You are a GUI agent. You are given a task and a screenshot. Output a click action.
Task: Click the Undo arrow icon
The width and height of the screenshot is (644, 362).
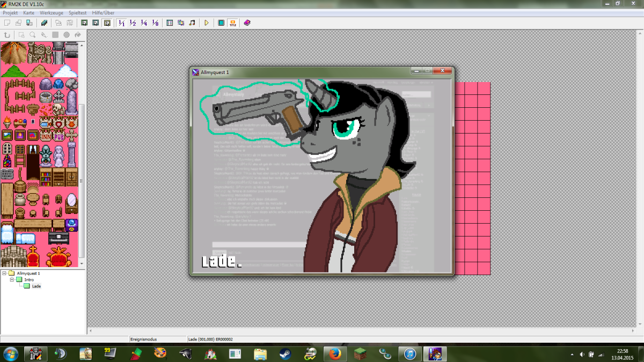[x=7, y=35]
